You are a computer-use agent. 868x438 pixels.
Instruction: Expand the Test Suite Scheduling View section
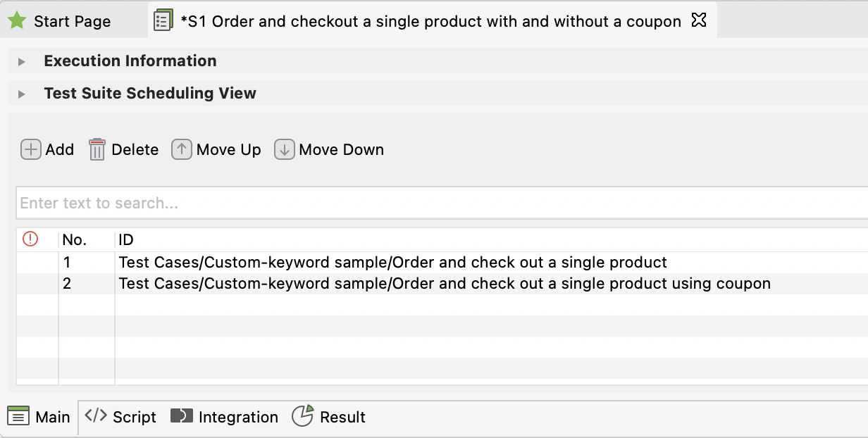pos(21,93)
